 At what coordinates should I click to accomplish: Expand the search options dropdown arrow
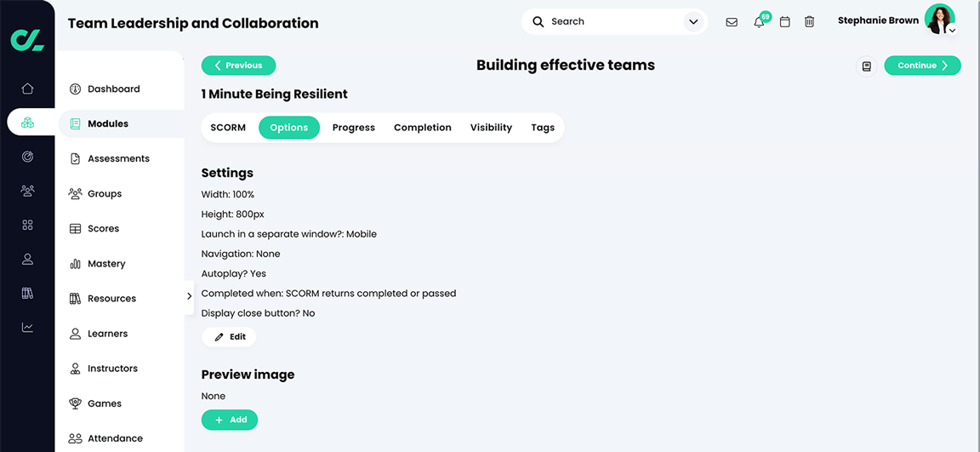693,22
